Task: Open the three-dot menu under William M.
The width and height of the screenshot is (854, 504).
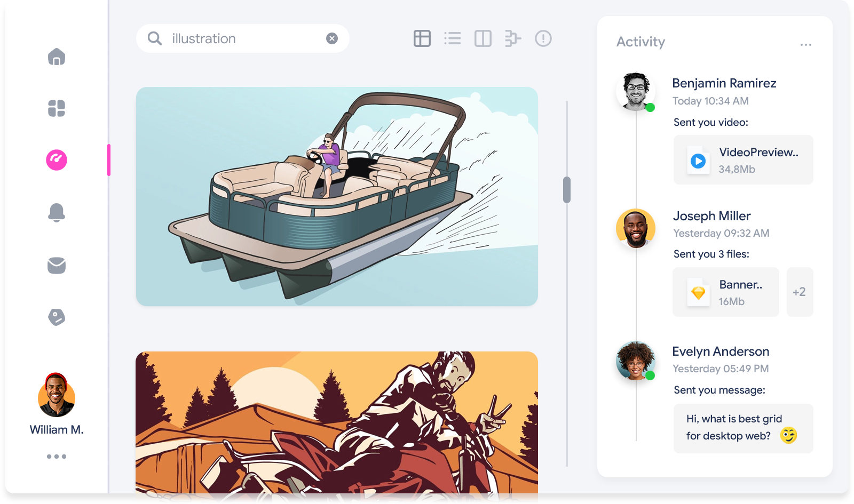Action: coord(57,457)
